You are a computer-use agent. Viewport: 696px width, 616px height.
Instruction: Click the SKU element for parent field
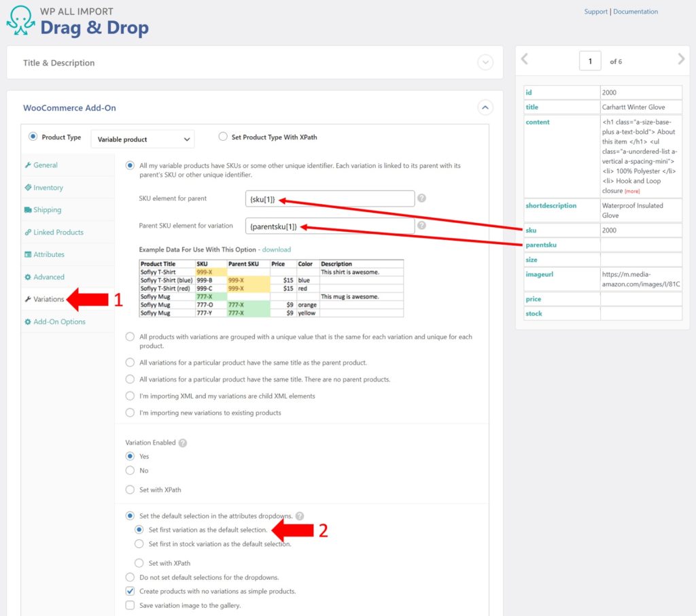[x=330, y=199]
